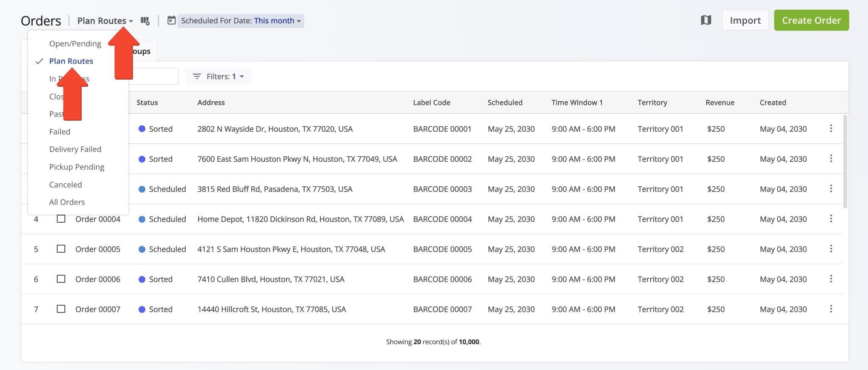Viewport: 868px width, 370px height.
Task: Click the Sorted status of BARCODE 00001 row
Action: coord(156,129)
